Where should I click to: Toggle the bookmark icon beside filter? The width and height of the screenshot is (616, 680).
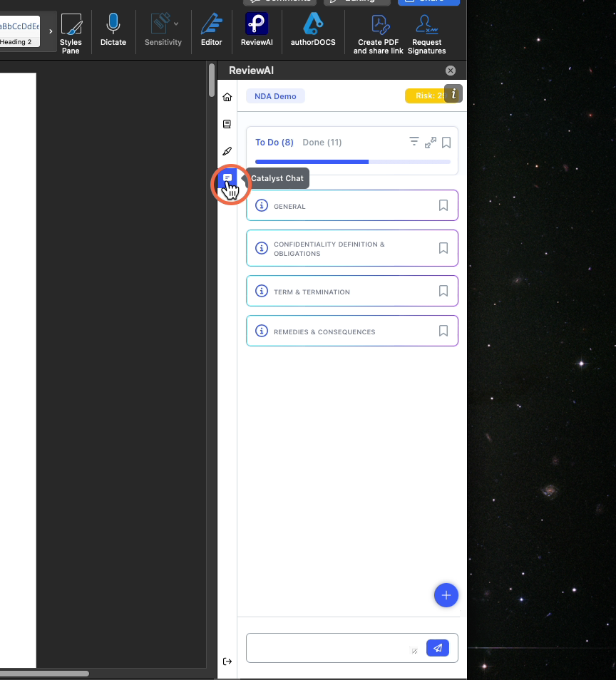pyautogui.click(x=446, y=143)
